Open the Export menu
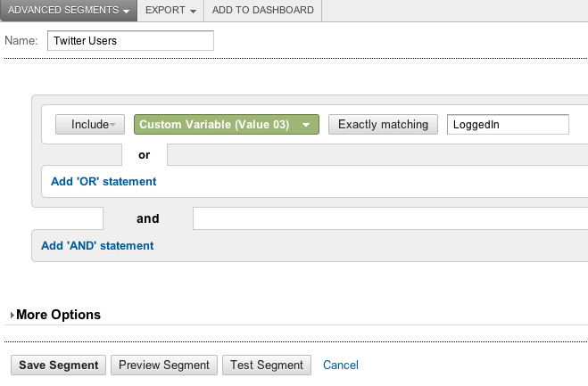The height and width of the screenshot is (386, 588). [170, 11]
